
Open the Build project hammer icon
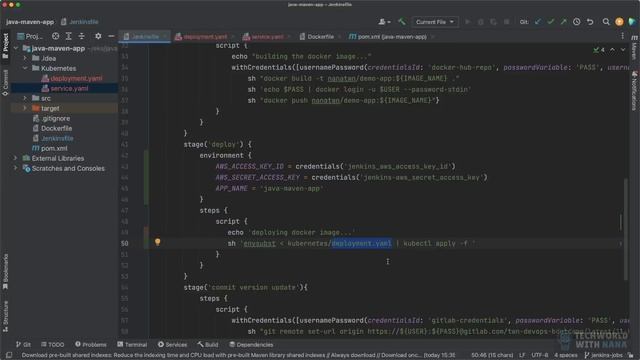[x=402, y=22]
